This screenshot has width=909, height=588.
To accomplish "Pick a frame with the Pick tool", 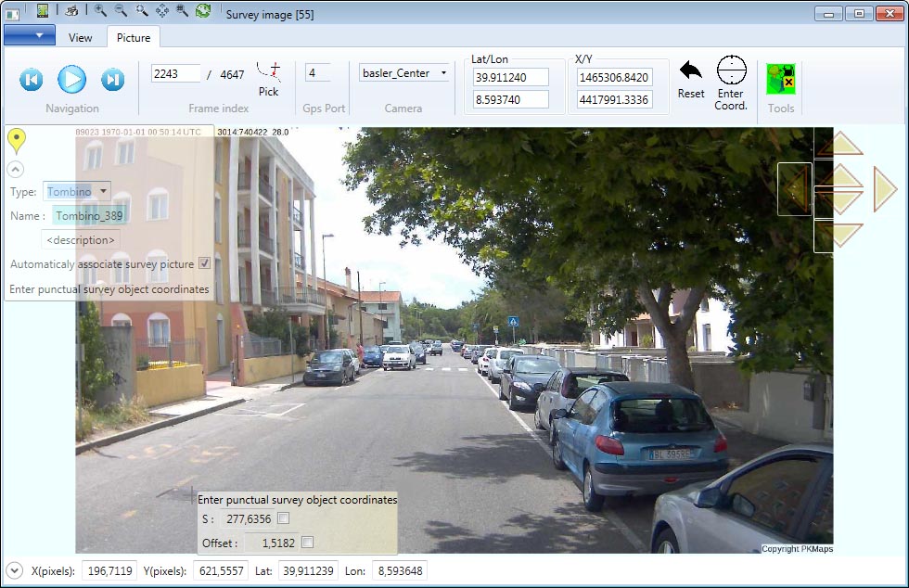I will [268, 79].
